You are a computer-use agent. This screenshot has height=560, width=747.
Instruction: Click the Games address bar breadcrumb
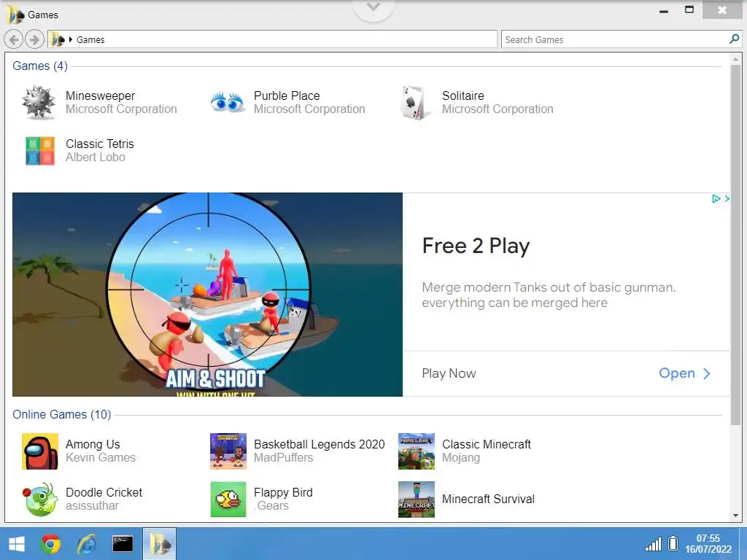[x=90, y=39]
